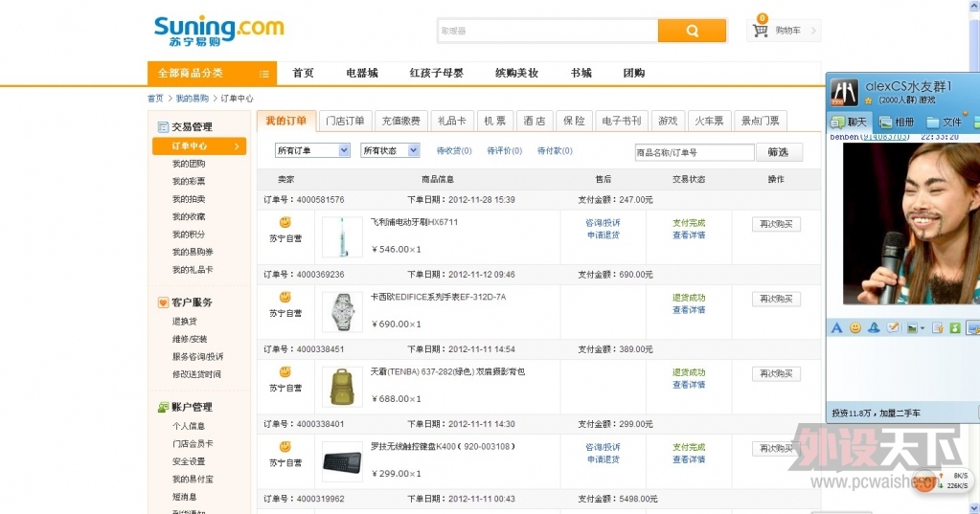
Task: Click the screenshot icon at chat toolbar end
Action: pos(973,328)
